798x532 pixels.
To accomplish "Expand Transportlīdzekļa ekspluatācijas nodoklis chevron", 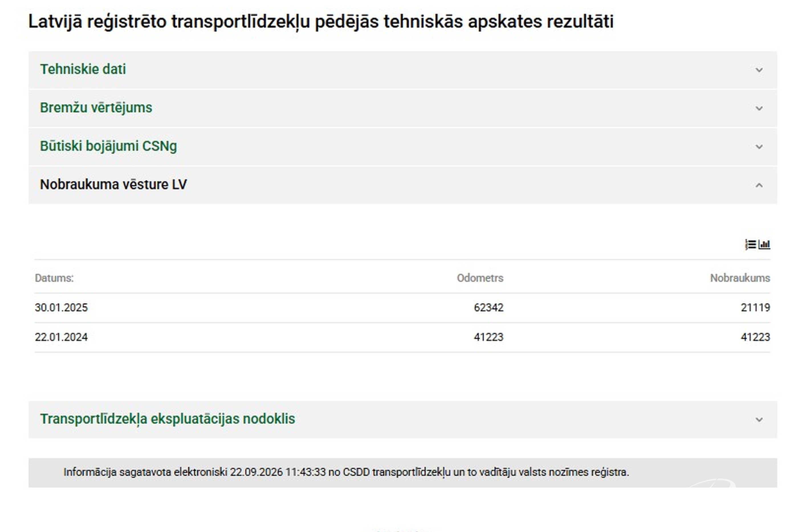I will coord(759,420).
